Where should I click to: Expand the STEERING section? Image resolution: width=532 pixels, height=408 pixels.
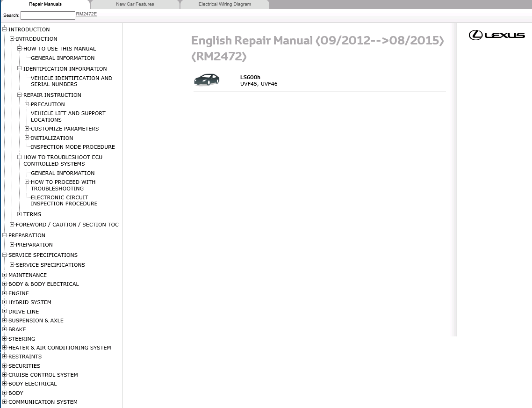4,338
